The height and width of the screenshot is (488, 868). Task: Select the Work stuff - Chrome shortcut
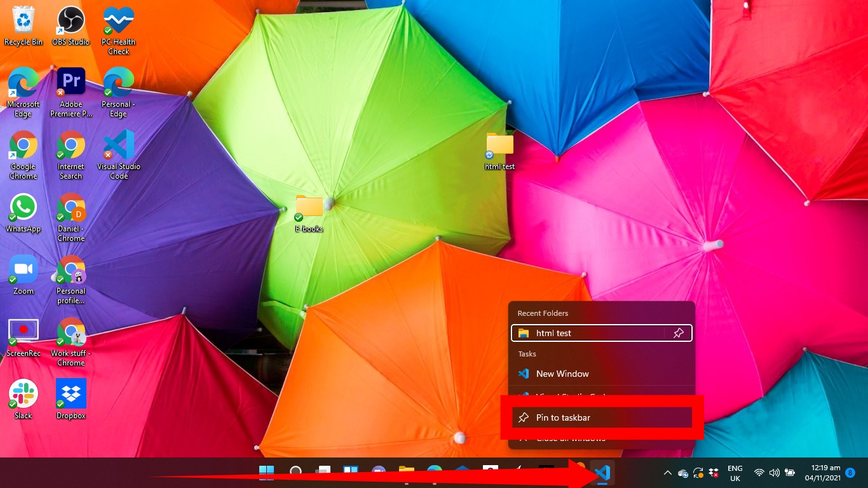71,341
